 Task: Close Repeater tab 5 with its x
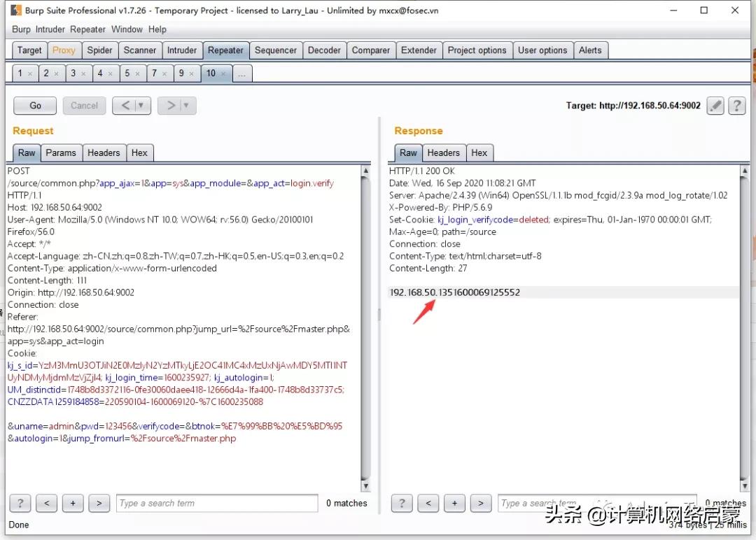click(137, 73)
